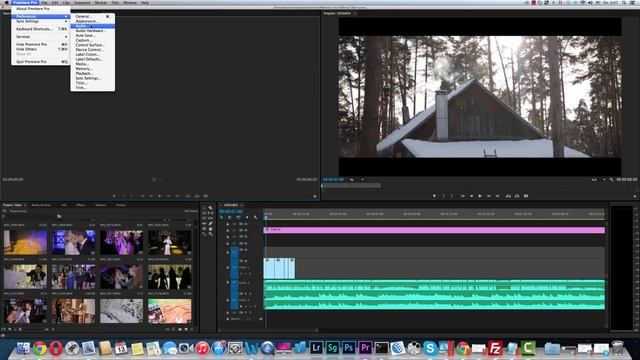This screenshot has width=640, height=360.
Task: Choose Keyboard Shortcuts in Premiere Pro menu
Action: 40,29
